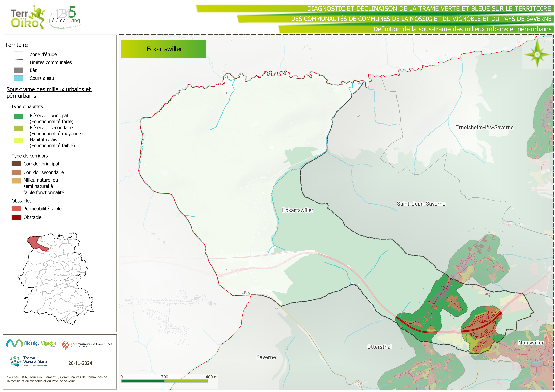Click the Saint-Jean-Saverne map label
555x392 pixels.
[421, 204]
